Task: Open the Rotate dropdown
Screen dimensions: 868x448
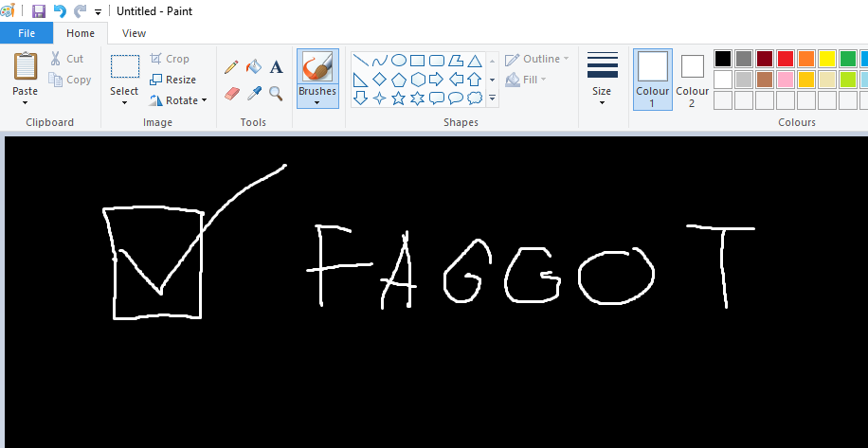Action: click(x=178, y=100)
